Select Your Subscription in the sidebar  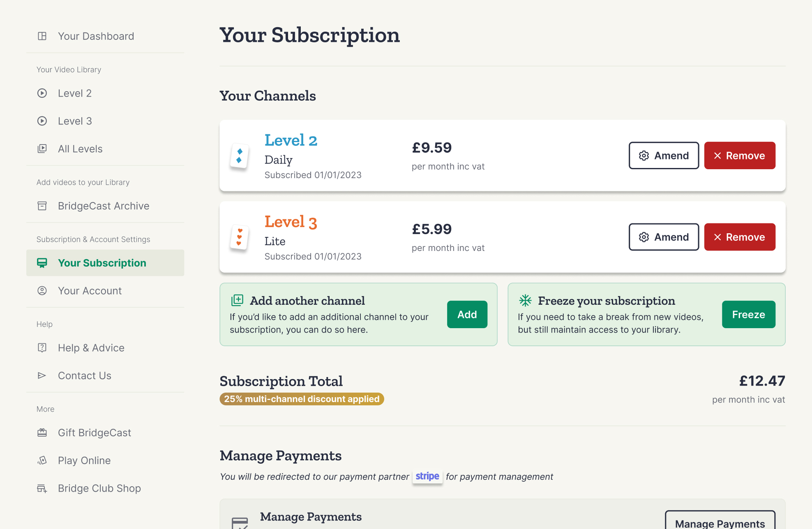coord(102,263)
